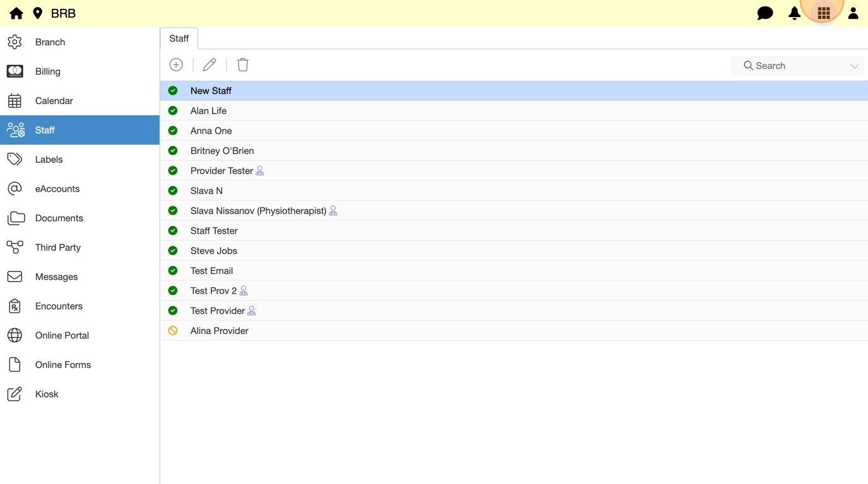Click the provider icon next to Provider Tester

coord(260,171)
